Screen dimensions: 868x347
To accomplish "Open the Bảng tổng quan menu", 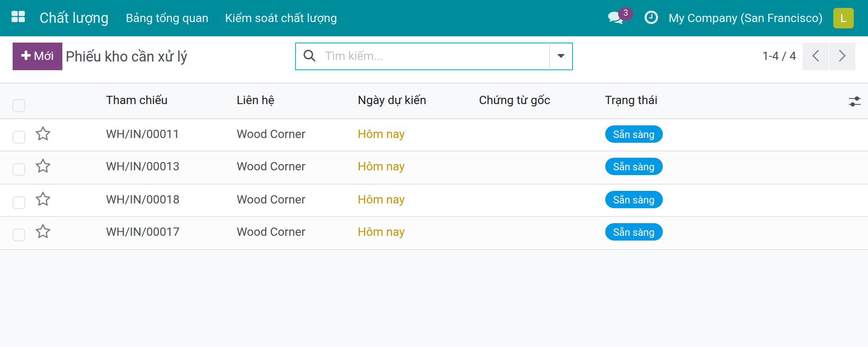I will coord(167,18).
